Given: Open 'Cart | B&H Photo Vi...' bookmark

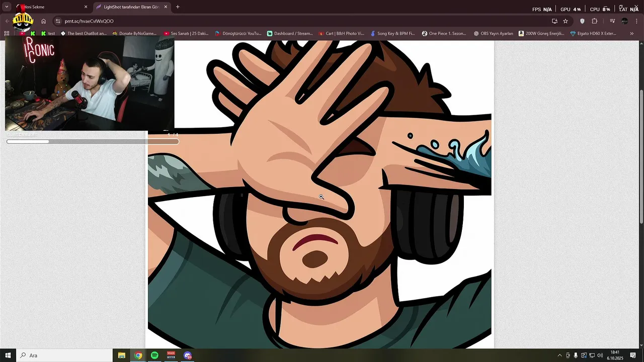Looking at the screenshot, I should point(342,34).
